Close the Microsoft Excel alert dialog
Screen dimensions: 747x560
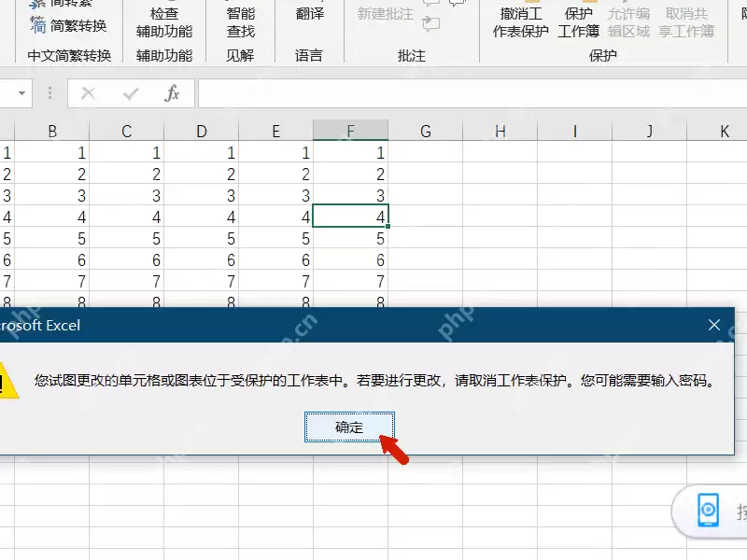click(714, 325)
